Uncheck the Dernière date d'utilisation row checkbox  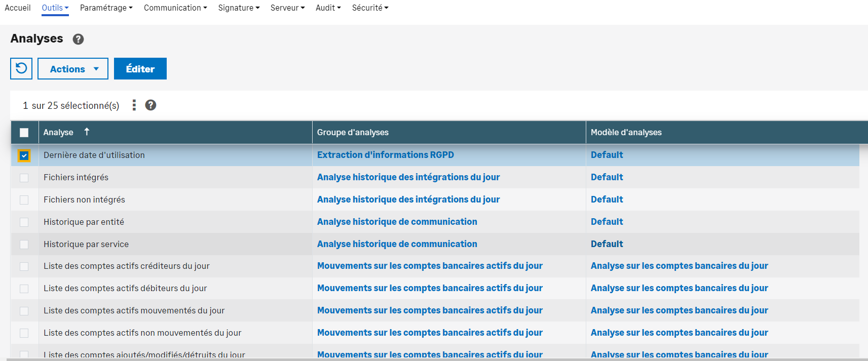tap(24, 155)
